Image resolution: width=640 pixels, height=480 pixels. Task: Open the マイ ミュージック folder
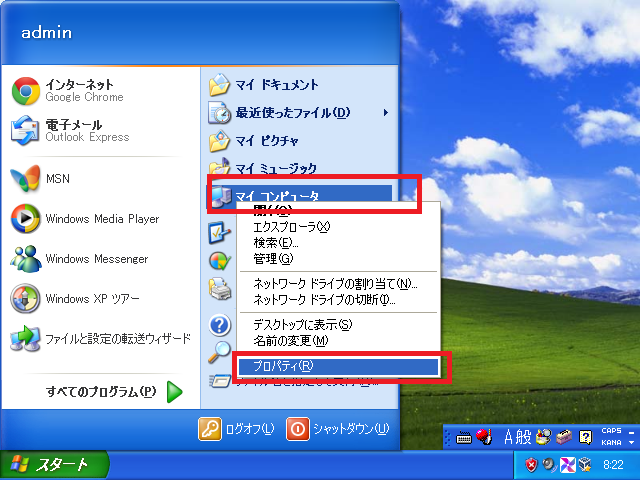click(299, 168)
